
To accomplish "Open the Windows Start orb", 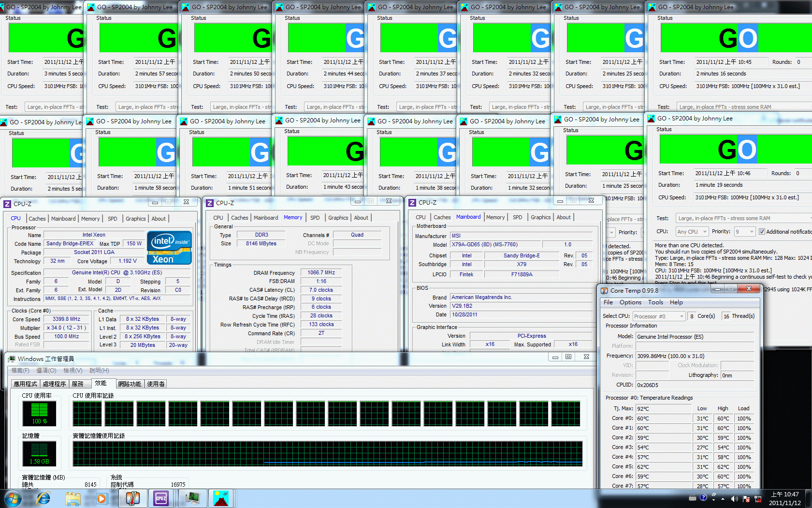I will pos(12,498).
